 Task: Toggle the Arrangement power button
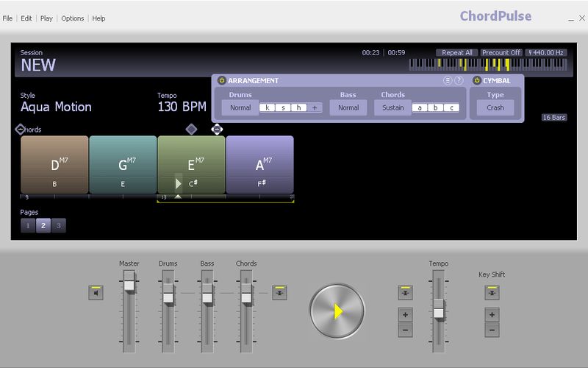(222, 80)
